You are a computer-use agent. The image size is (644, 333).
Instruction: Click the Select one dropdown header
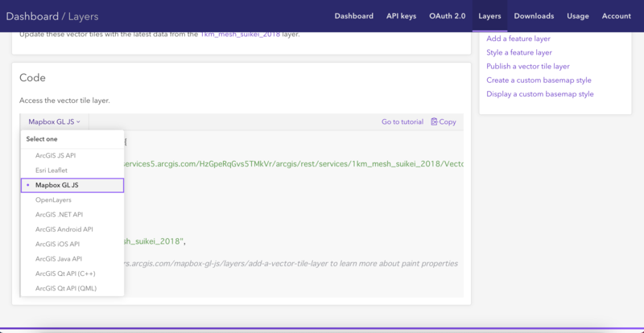click(42, 139)
